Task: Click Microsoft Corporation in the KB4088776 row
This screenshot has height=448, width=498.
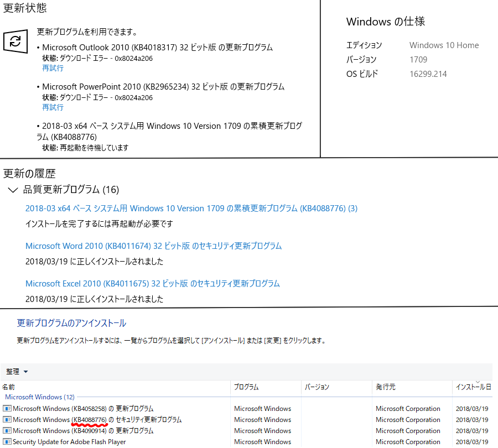Action: click(x=408, y=420)
